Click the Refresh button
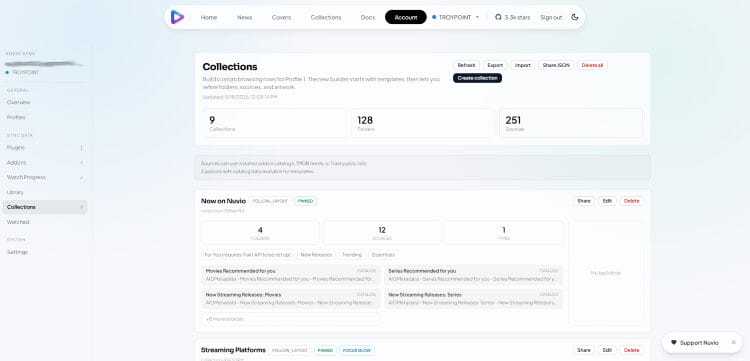Image resolution: width=750 pixels, height=361 pixels. [x=466, y=65]
